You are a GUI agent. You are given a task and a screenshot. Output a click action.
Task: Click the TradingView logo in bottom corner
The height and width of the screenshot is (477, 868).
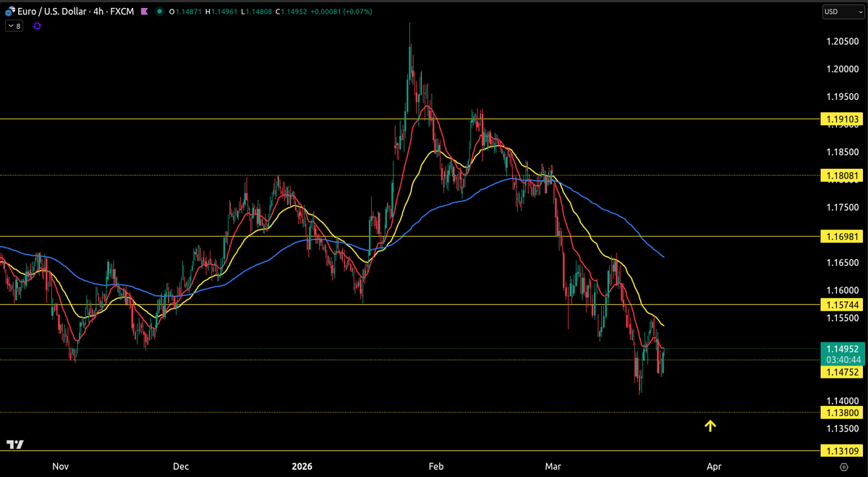(x=14, y=444)
